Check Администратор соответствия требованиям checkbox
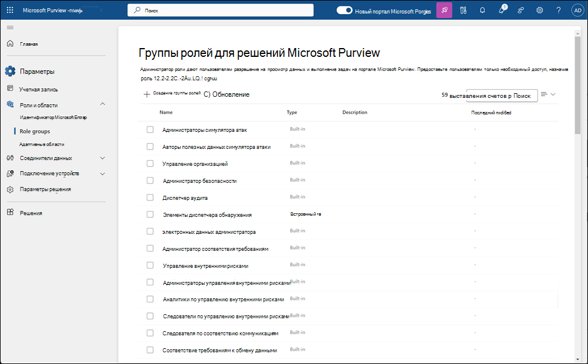This screenshot has width=588, height=364. tap(150, 249)
